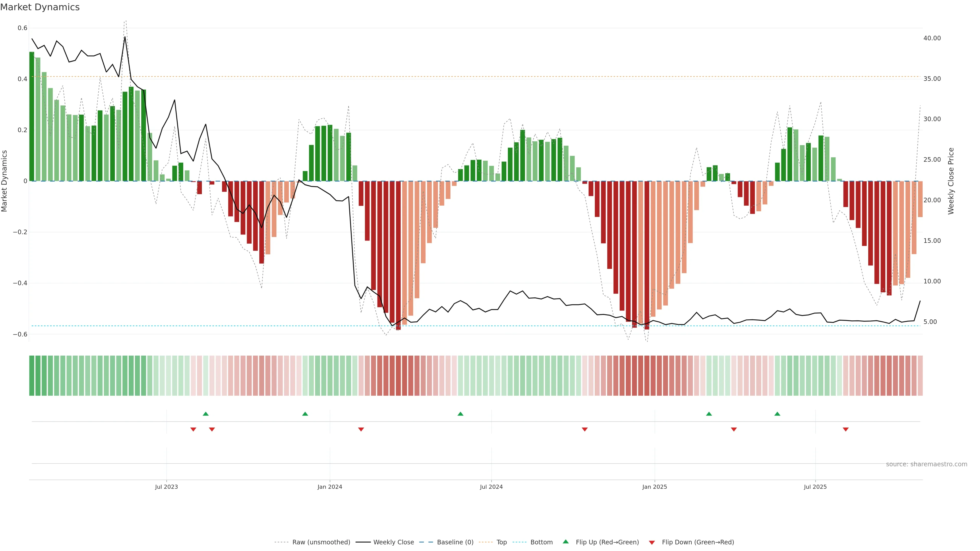Click the Market Dynamics chart title

pyautogui.click(x=40, y=7)
